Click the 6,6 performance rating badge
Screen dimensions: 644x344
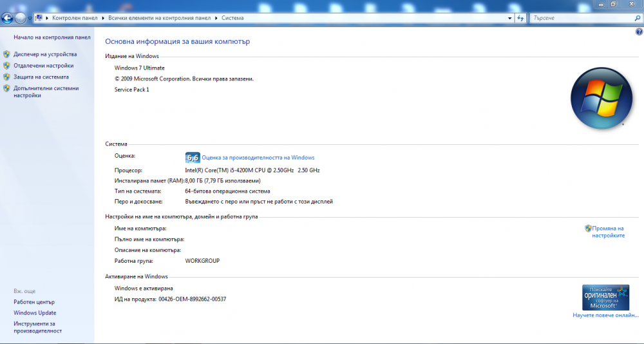click(193, 157)
